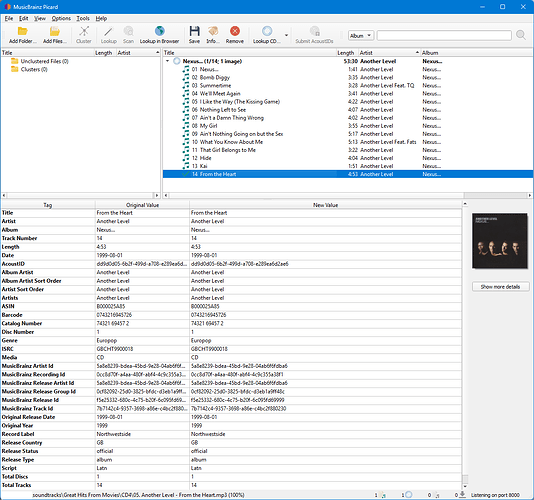
Task: Click Artist column sort arrow in left pane
Action: (x=157, y=52)
